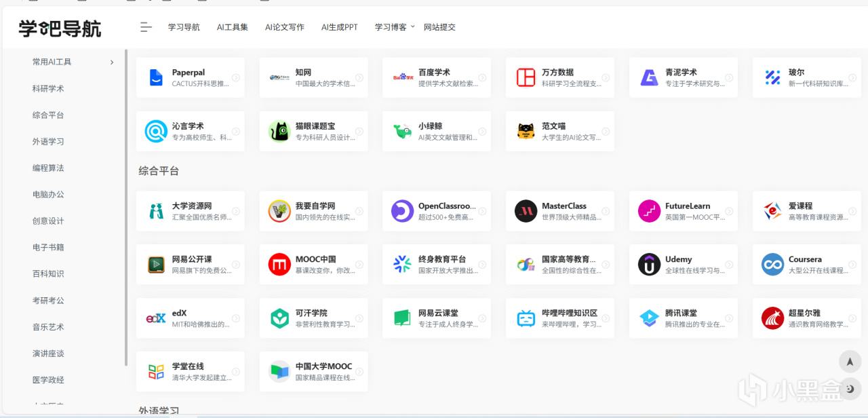Select 科研学术 in the sidebar

tap(48, 89)
